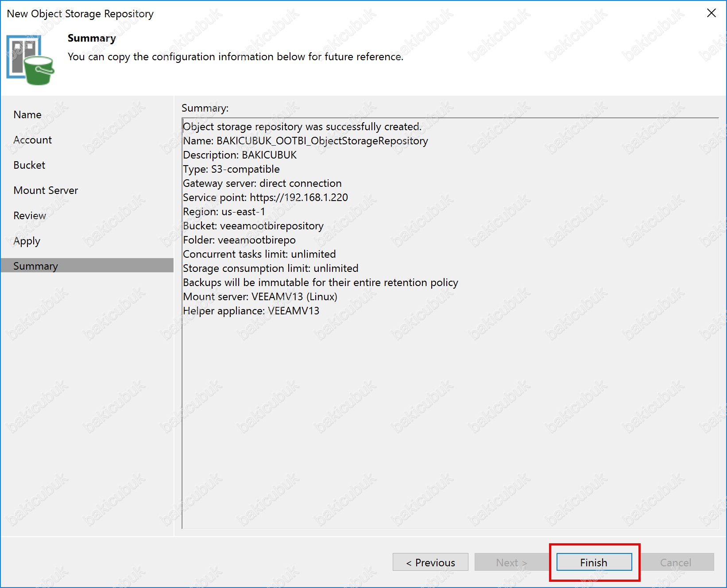Click 'Object storage repository was successfully created.' line
Screen dimensions: 727x588
(302, 127)
